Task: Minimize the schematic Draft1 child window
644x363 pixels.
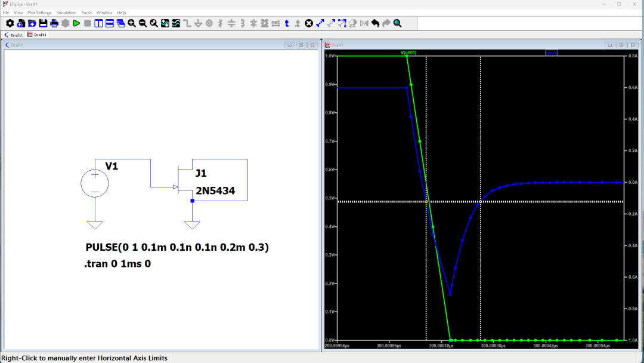Action: click(290, 45)
